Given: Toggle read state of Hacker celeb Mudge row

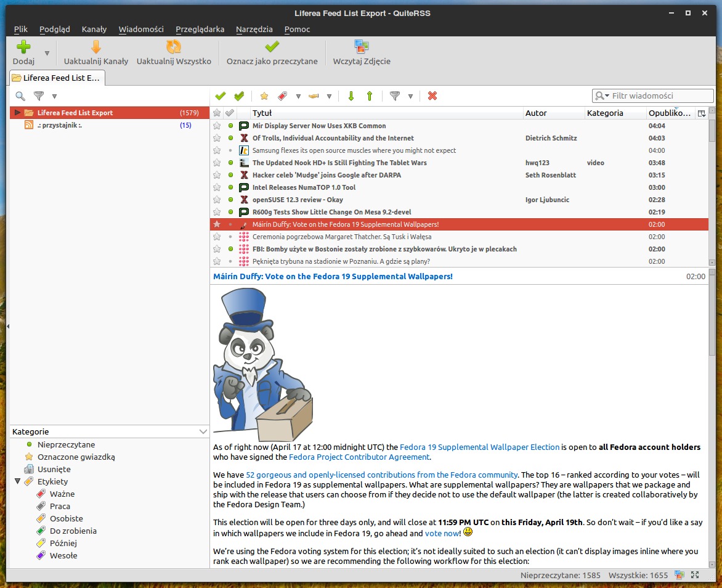Looking at the screenshot, I should pos(230,175).
